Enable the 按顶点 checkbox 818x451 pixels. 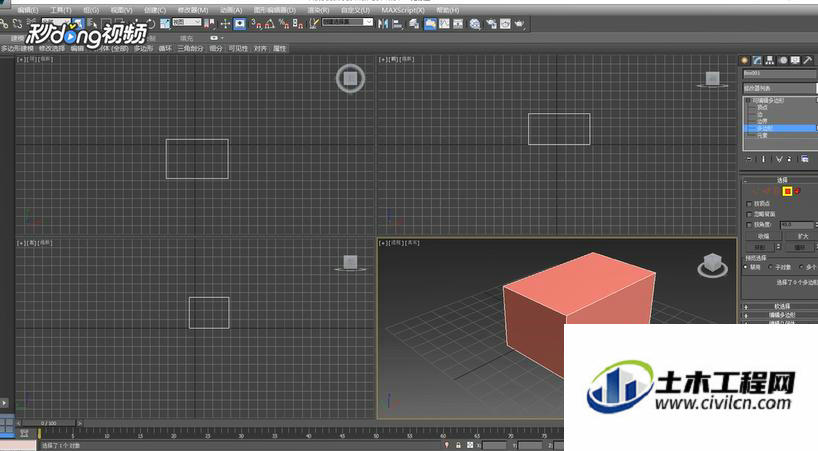(x=749, y=204)
